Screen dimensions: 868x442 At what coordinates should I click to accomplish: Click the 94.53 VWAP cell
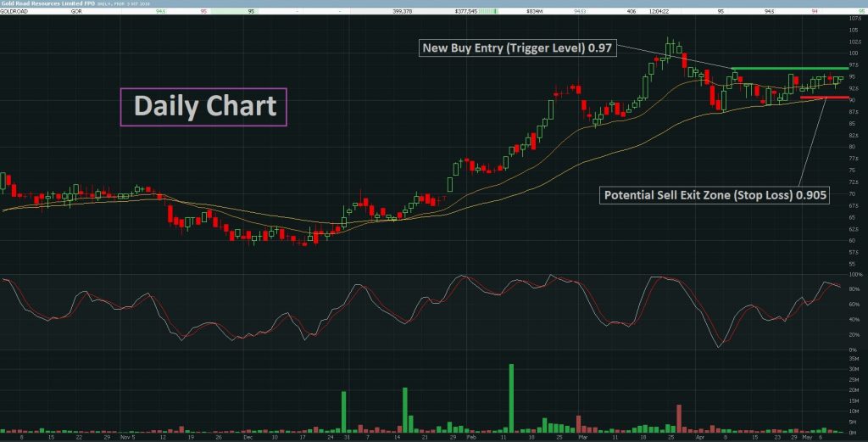[580, 11]
